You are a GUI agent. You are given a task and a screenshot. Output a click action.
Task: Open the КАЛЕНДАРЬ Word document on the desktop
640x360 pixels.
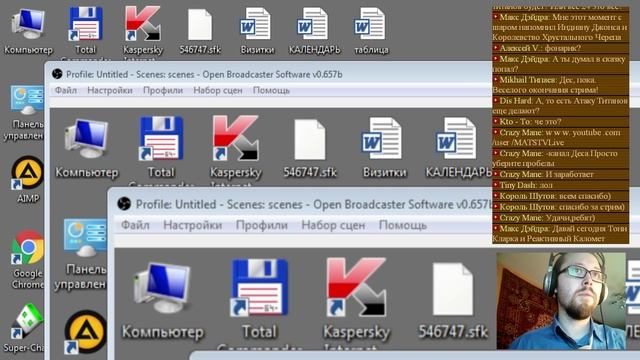pyautogui.click(x=314, y=32)
